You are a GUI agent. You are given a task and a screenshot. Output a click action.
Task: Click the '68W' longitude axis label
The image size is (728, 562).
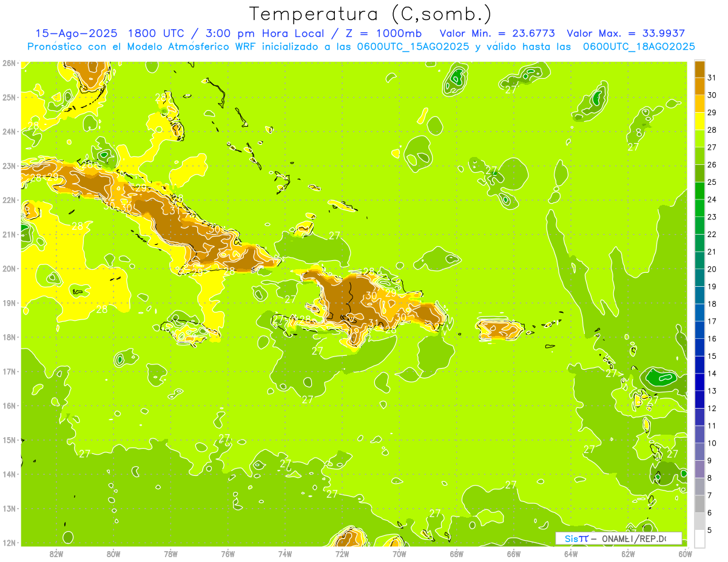pyautogui.click(x=456, y=554)
